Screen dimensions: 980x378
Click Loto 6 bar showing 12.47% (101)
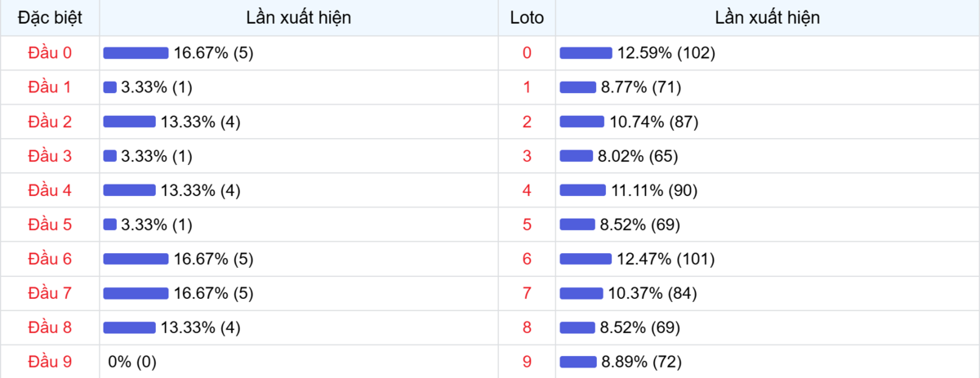[x=586, y=259]
